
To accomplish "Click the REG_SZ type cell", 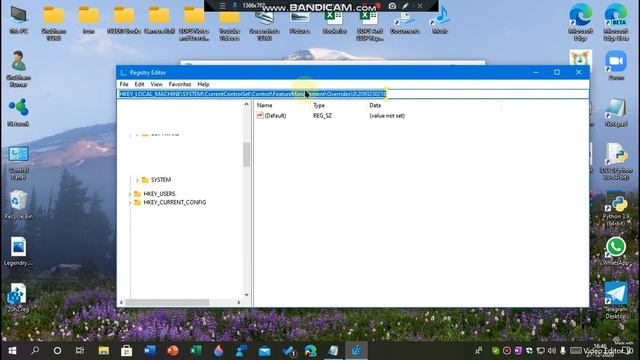I will [322, 116].
